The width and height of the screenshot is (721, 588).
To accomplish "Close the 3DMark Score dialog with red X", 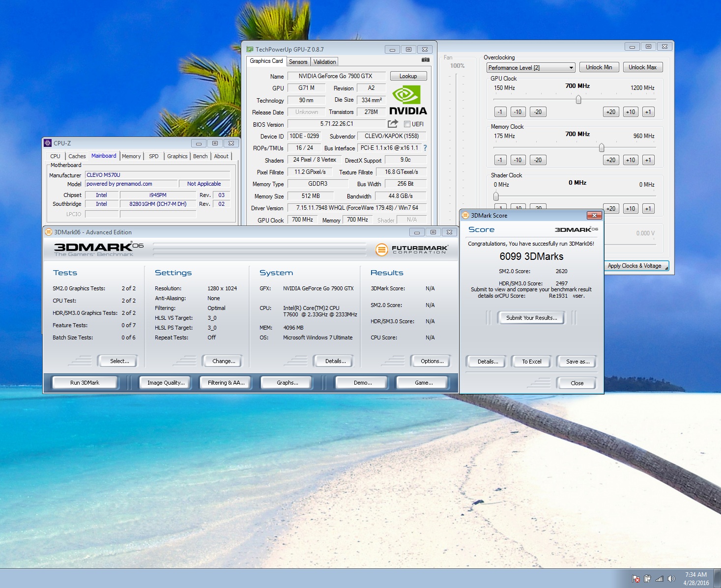I will click(594, 215).
